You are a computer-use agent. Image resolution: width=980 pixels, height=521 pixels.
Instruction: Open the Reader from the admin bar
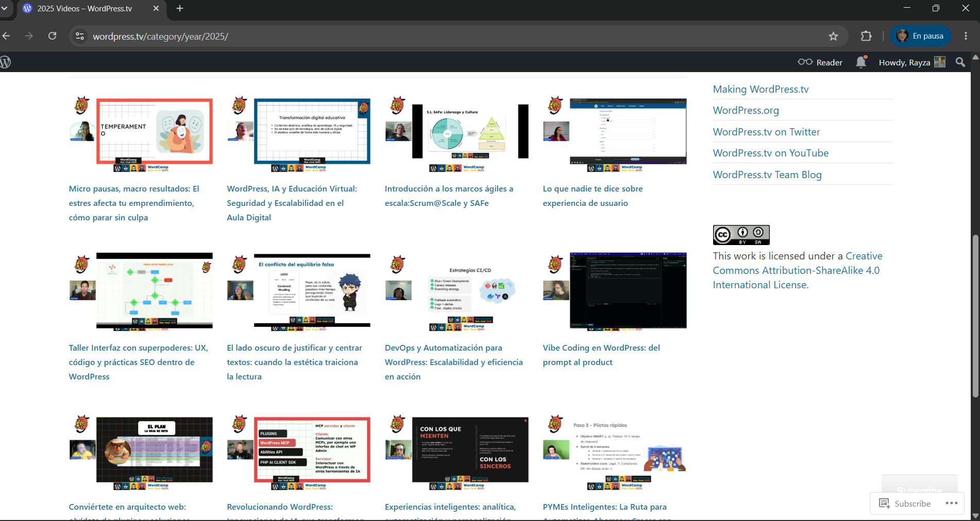[820, 62]
